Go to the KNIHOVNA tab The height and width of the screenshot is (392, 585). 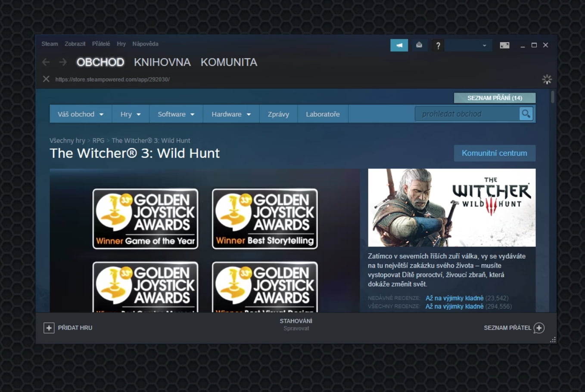162,62
